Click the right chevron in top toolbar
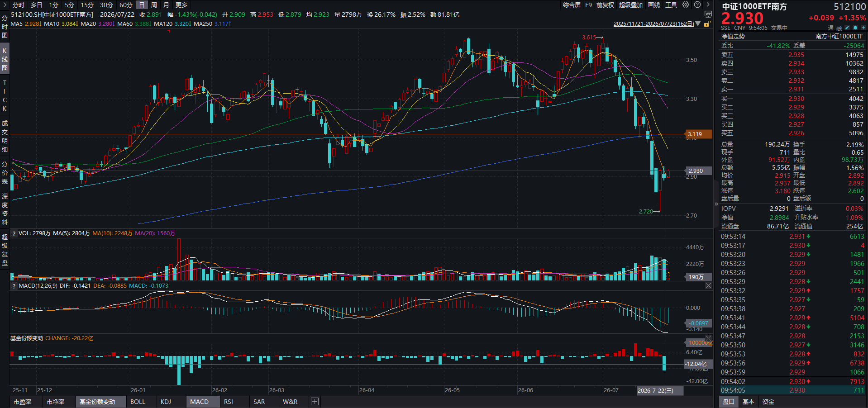 click(708, 5)
